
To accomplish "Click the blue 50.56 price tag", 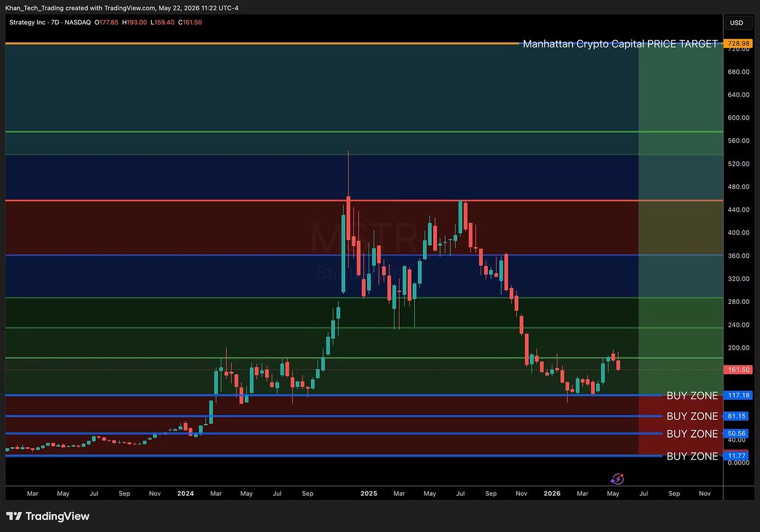I will 737,434.
